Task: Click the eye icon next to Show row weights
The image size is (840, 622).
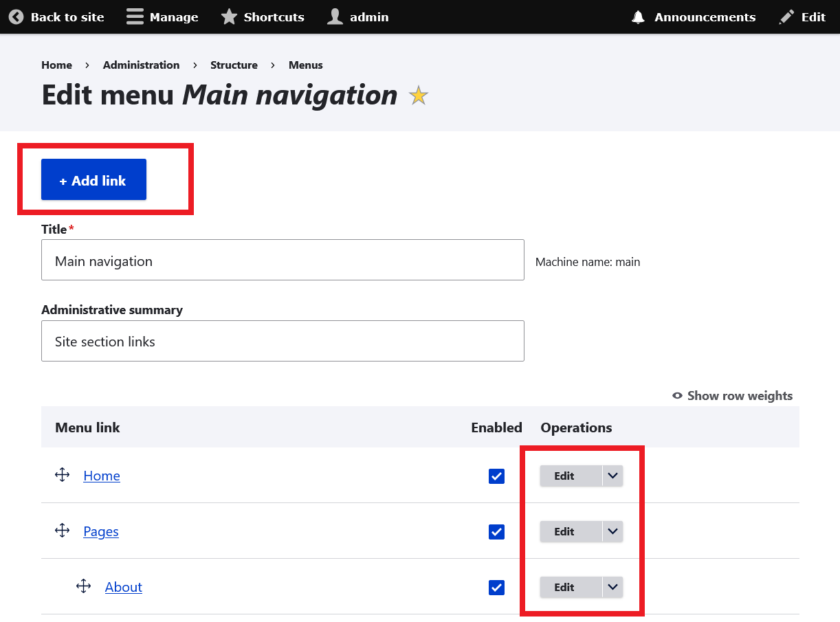Action: tap(676, 396)
